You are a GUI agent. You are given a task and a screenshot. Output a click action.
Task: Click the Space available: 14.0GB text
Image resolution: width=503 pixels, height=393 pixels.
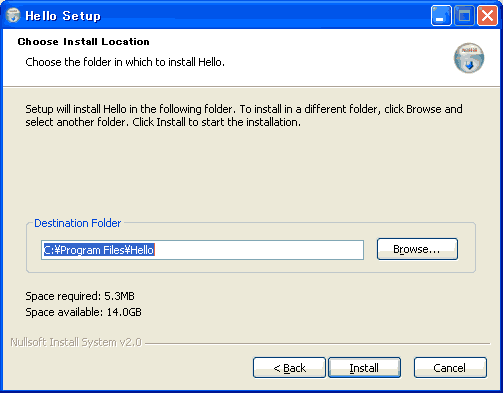(83, 312)
